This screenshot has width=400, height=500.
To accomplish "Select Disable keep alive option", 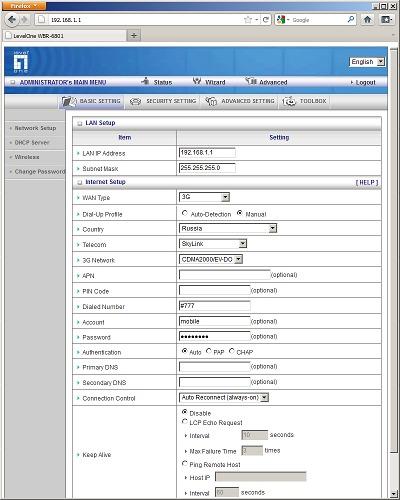I will (x=184, y=412).
